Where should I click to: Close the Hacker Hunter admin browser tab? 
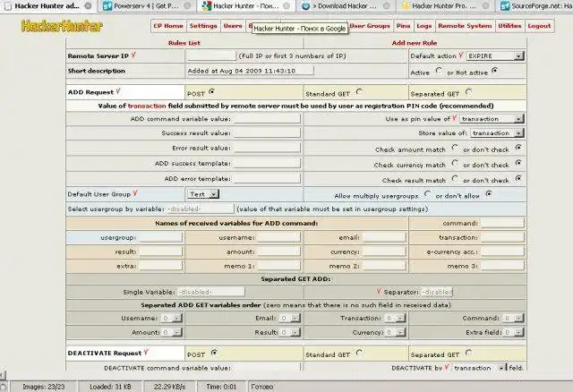[88, 5]
